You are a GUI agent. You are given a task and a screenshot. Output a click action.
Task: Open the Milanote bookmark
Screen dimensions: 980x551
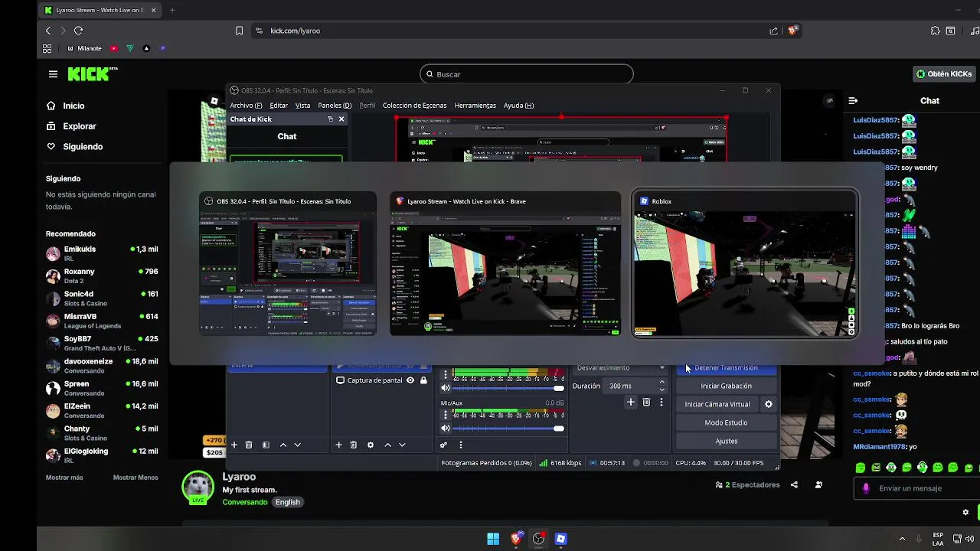point(84,48)
